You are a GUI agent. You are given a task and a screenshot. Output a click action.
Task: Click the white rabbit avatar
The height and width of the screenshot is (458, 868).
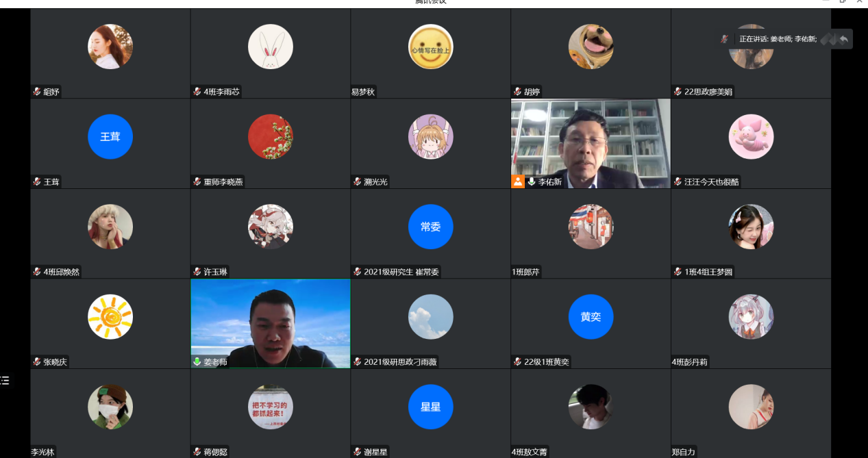tap(271, 47)
